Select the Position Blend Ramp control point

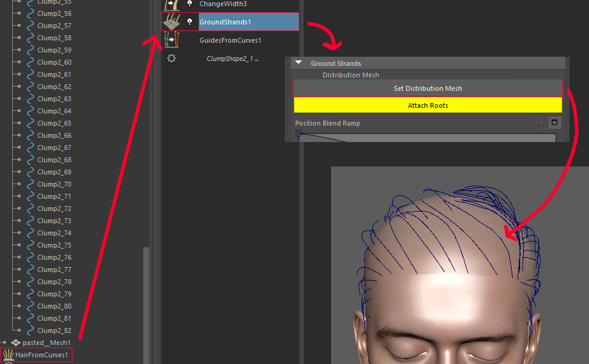(299, 134)
